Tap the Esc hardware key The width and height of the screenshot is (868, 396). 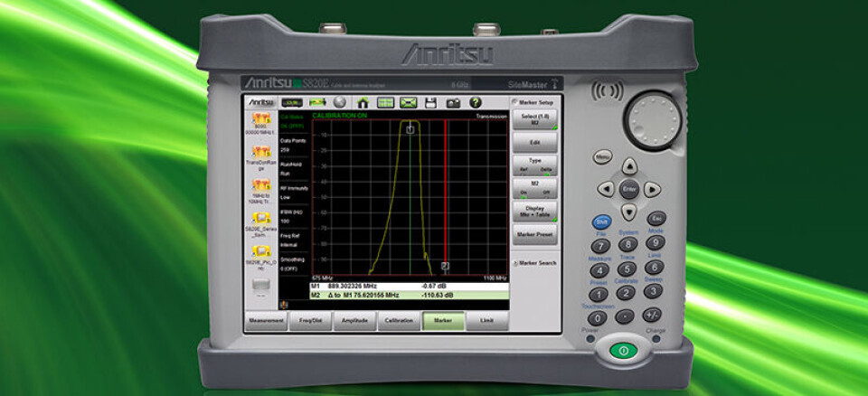656,218
